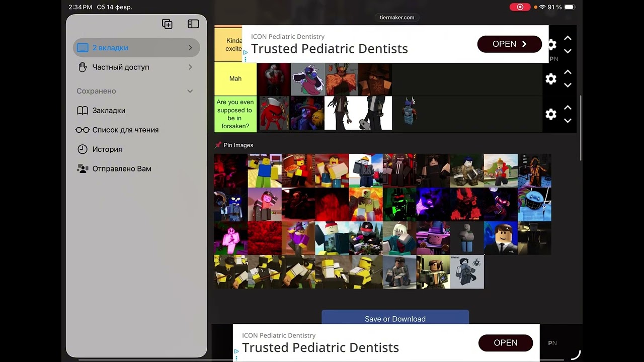
Task: Select the top-hat clown thumbnail in bottom tier
Action: 307,114
